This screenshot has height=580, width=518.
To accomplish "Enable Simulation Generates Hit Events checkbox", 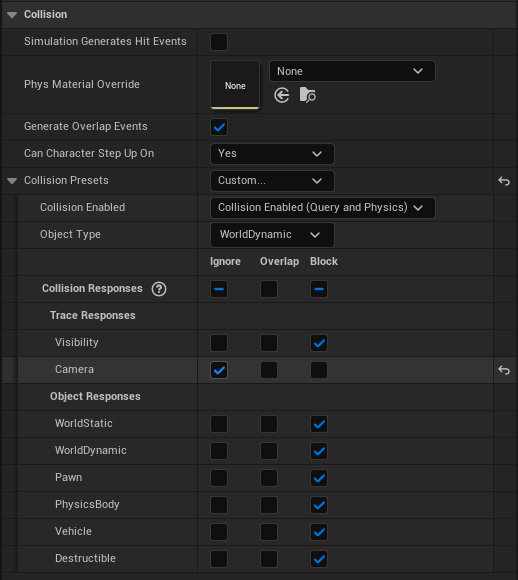I will 219,42.
